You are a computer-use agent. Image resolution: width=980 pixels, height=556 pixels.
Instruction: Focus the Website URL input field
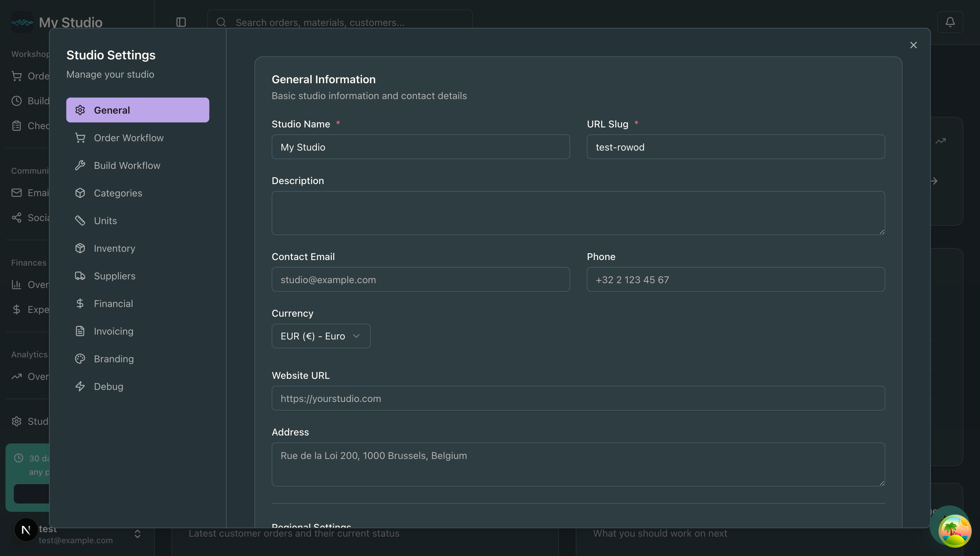[x=578, y=398]
